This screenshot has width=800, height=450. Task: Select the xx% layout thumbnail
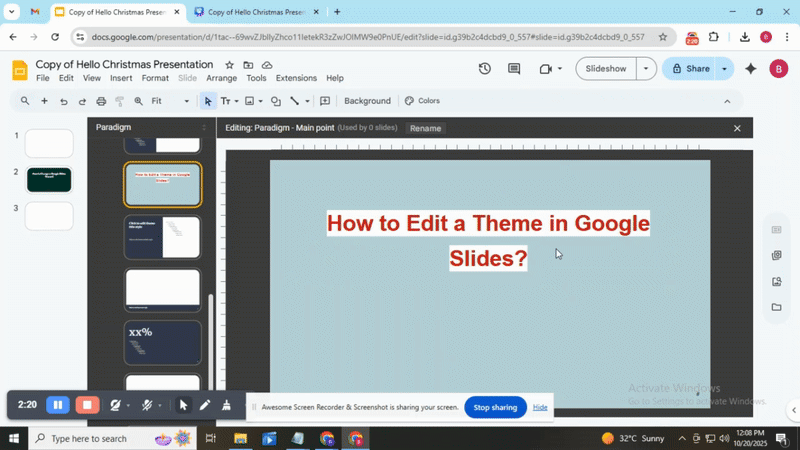coord(162,342)
